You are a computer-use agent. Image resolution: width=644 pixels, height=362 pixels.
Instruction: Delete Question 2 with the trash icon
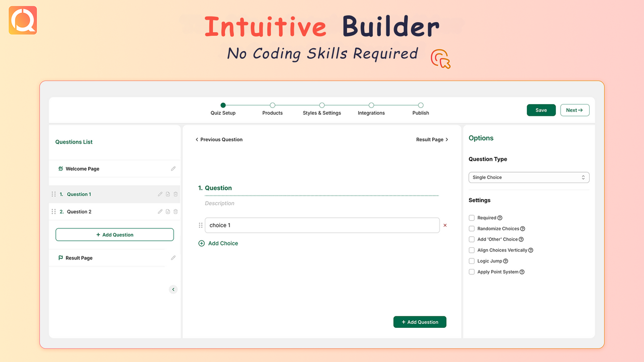coord(176,212)
